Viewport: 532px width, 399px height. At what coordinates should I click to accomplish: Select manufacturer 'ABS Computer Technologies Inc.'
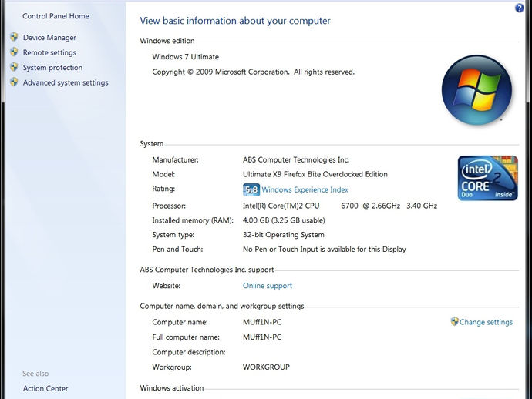click(296, 160)
